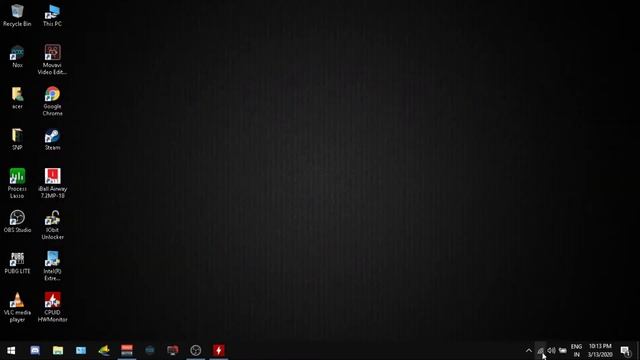
Task: Select the This PC desktop icon
Action: tap(52, 16)
